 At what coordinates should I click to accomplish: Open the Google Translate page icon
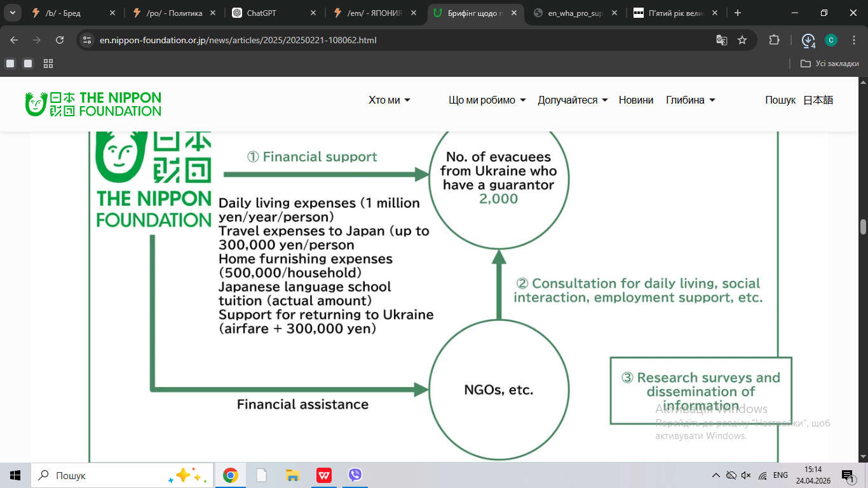(x=722, y=40)
